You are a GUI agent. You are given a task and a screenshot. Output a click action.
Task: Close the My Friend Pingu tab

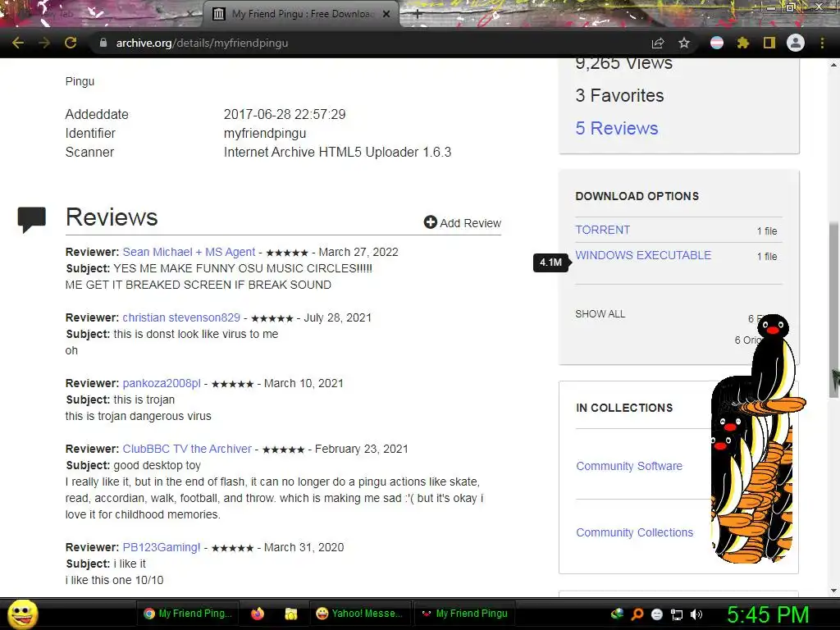click(x=386, y=14)
